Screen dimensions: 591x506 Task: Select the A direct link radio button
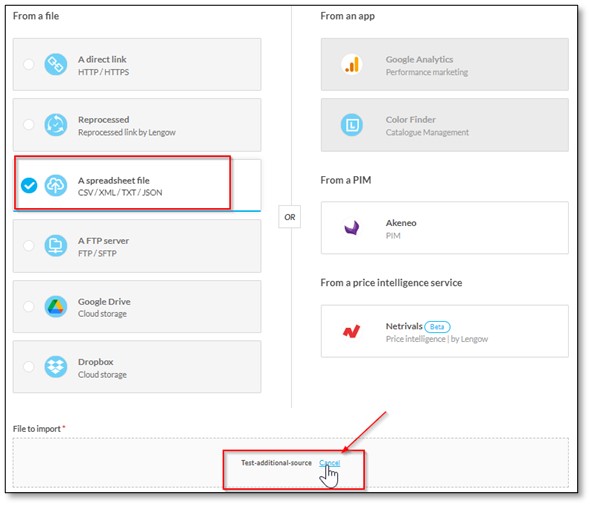click(29, 64)
